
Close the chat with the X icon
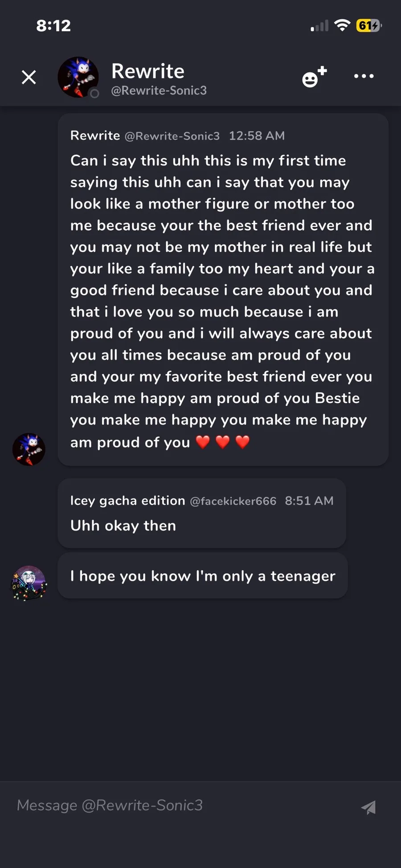click(x=29, y=78)
